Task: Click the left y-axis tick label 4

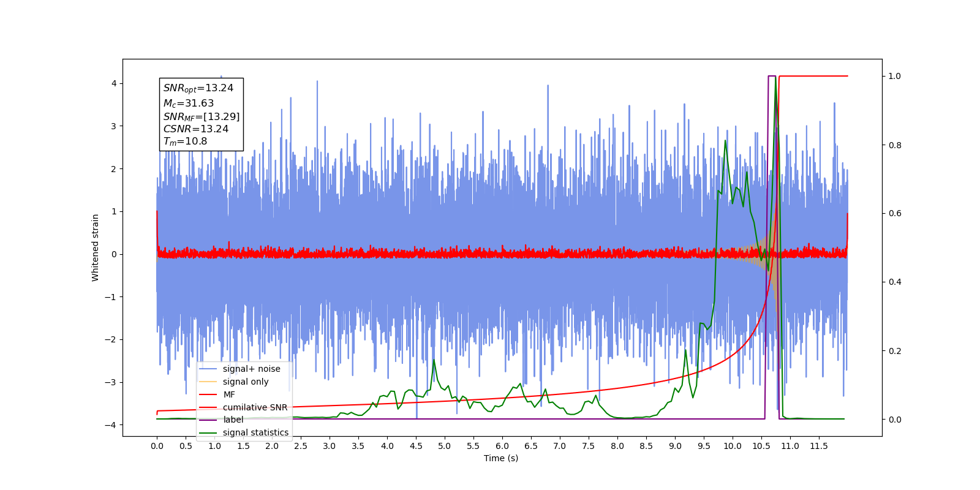Action: 114,83
